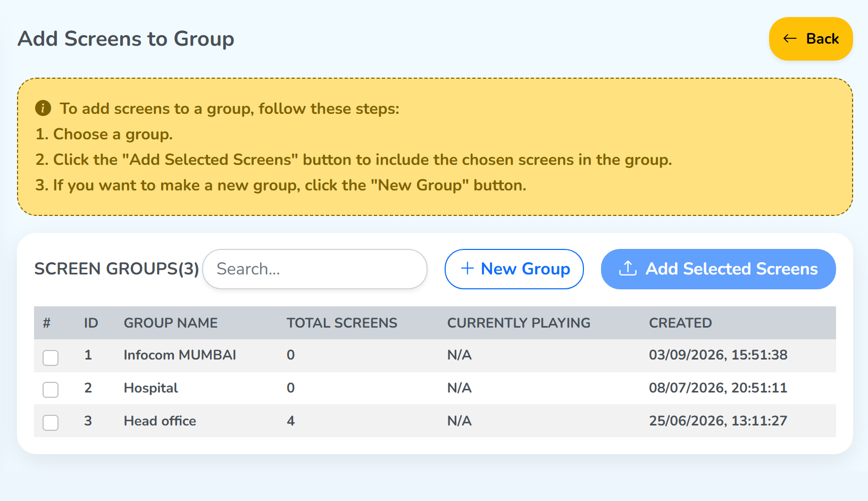
Task: Click the ID column header
Action: (91, 323)
